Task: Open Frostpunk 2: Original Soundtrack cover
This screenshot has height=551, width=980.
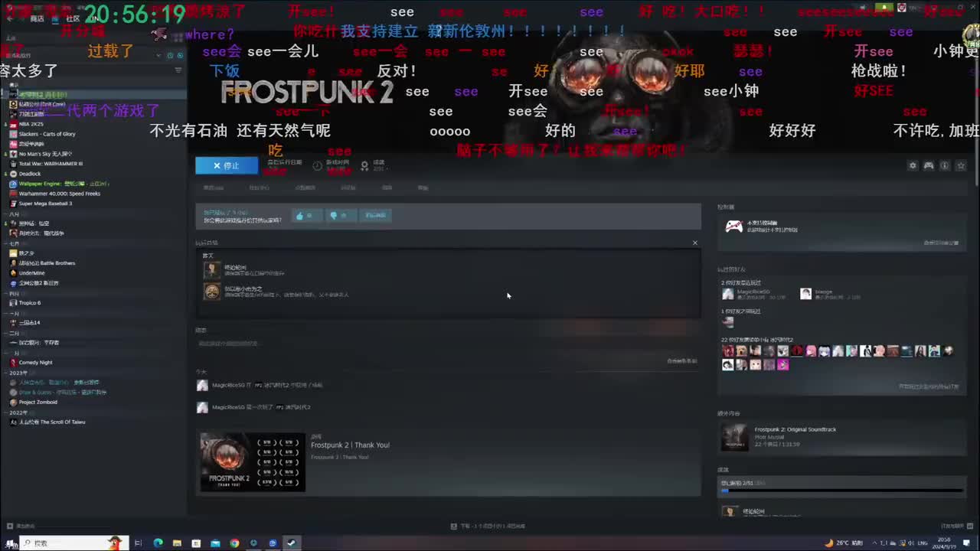Action: [x=735, y=437]
